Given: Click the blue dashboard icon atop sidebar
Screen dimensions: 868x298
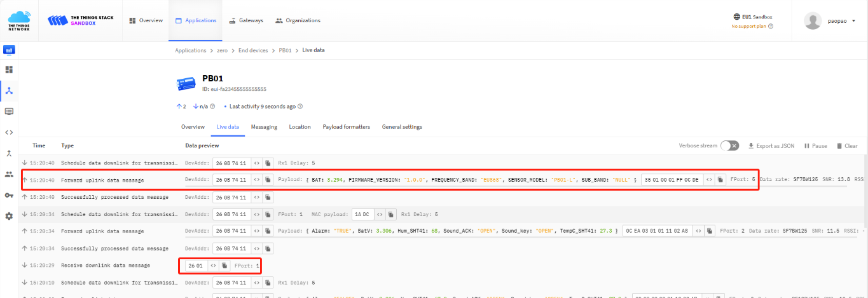Looking at the screenshot, I should click(x=9, y=50).
